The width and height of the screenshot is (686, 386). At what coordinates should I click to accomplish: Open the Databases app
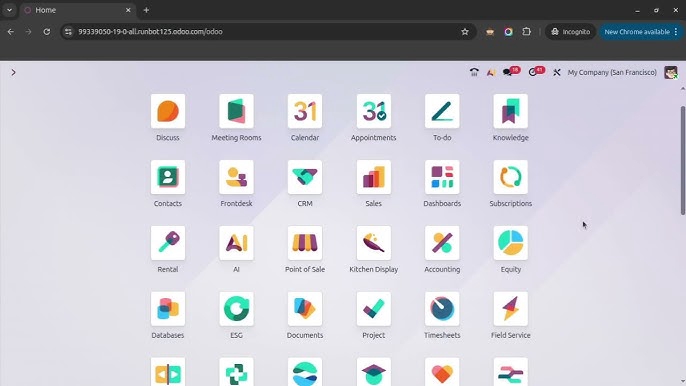coord(168,309)
